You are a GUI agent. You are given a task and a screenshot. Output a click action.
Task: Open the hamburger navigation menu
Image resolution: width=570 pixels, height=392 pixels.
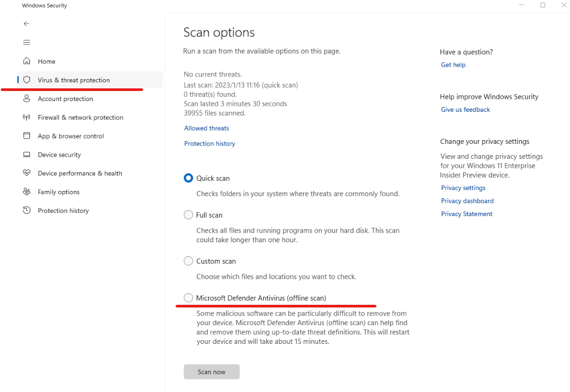27,43
